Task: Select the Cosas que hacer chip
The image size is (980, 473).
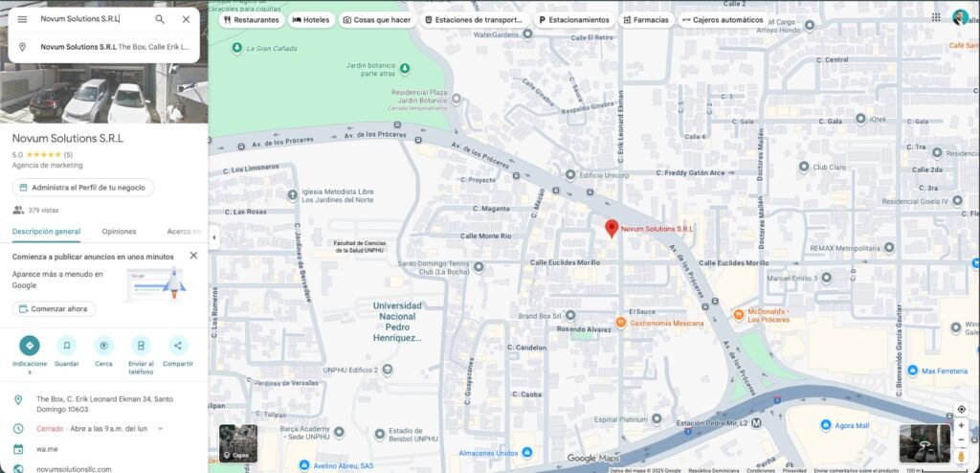Action: 377,20
